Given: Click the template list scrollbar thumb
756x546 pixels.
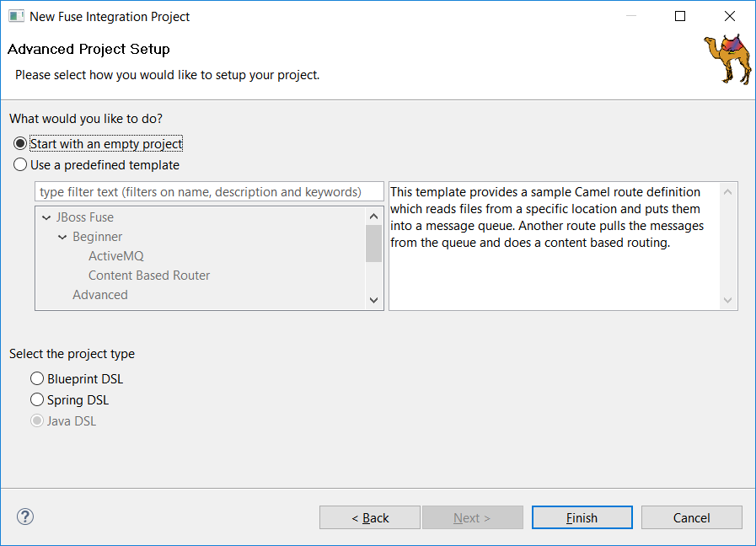Looking at the screenshot, I should click(x=374, y=244).
